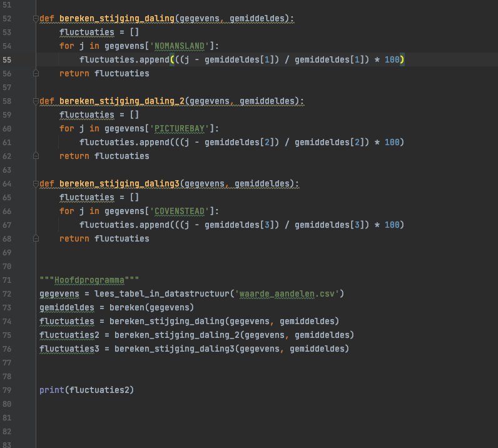Click line number 79 in the gutter
The height and width of the screenshot is (448, 498).
[7, 390]
